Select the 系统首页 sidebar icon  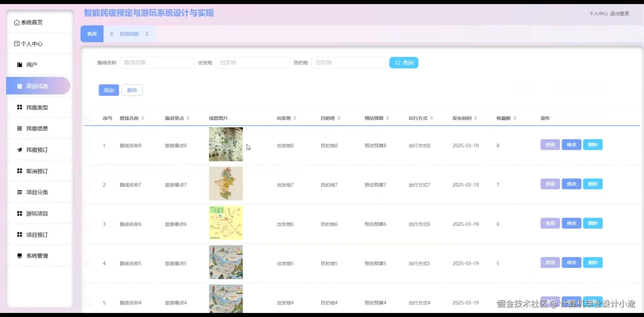tap(17, 22)
